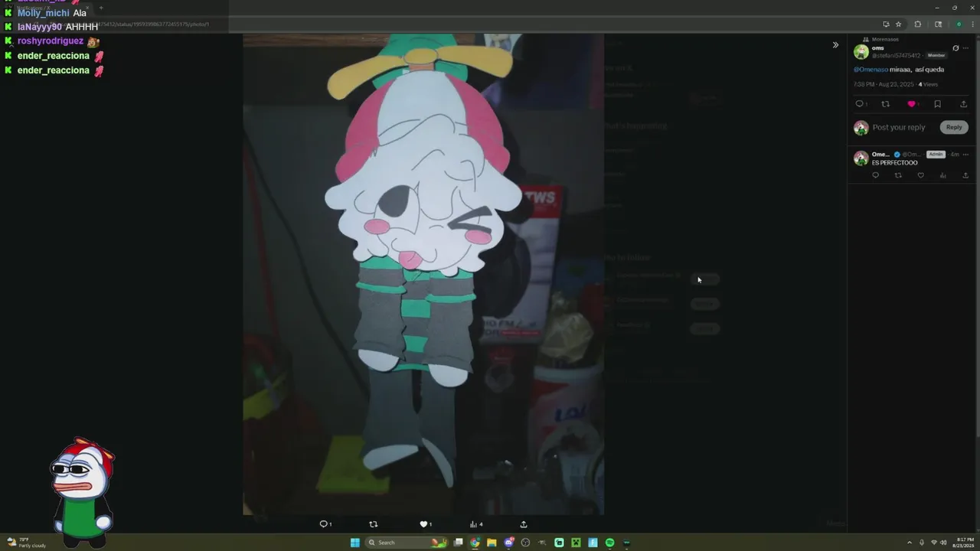
Task: Click chat username laNayyy90
Action: (x=40, y=27)
